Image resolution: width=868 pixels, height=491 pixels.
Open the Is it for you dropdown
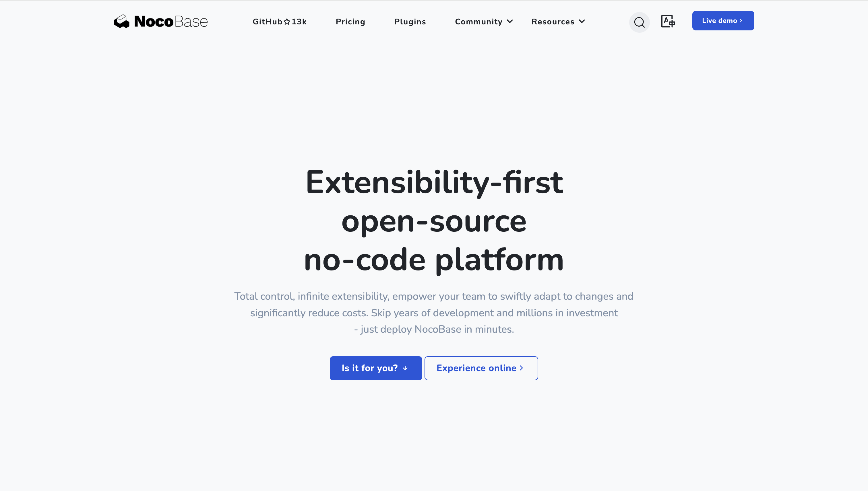(375, 368)
